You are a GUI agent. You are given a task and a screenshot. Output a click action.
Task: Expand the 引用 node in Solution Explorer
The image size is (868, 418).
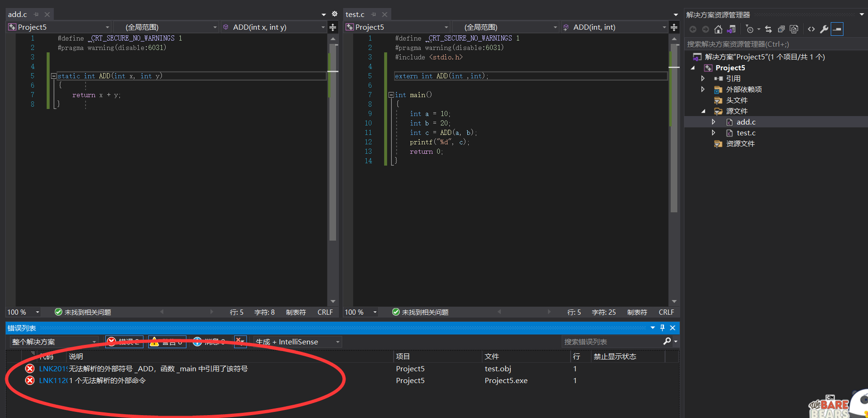(x=703, y=78)
